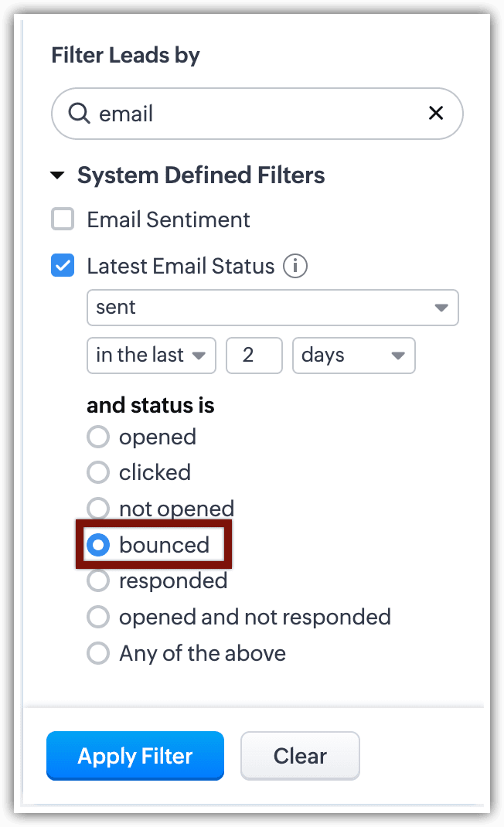Click the number of days field
Viewport: 504px width, 827px height.
click(x=254, y=356)
